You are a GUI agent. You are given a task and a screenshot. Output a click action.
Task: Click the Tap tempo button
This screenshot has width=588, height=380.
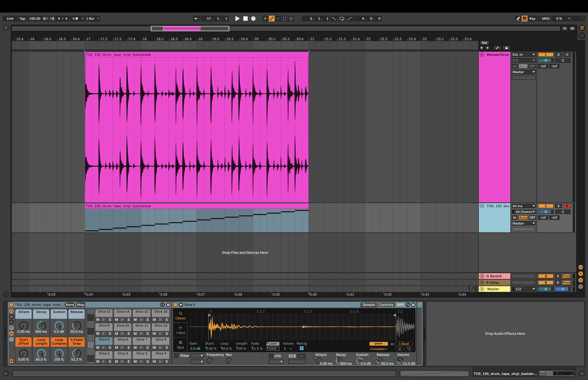[x=22, y=19]
